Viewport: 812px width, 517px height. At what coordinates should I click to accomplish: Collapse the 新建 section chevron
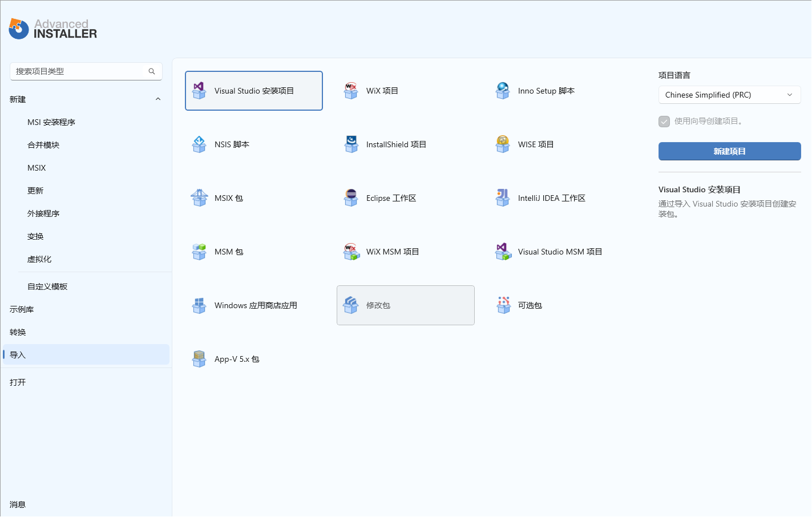coord(158,99)
